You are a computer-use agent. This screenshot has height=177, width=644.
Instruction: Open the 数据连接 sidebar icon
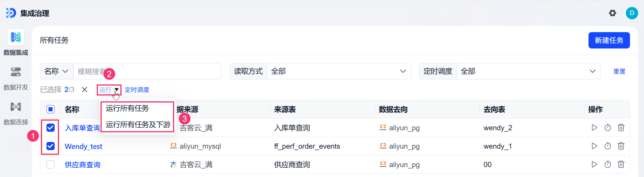click(x=16, y=107)
